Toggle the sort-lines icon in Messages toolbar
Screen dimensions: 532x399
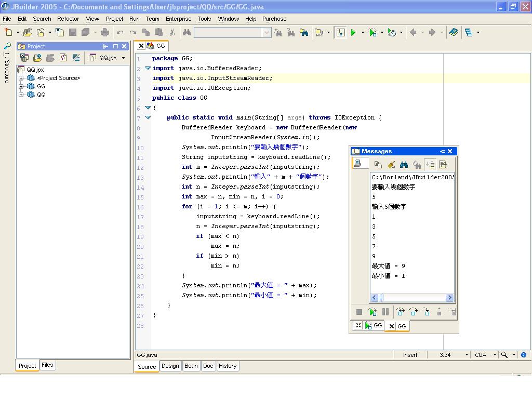tap(430, 165)
